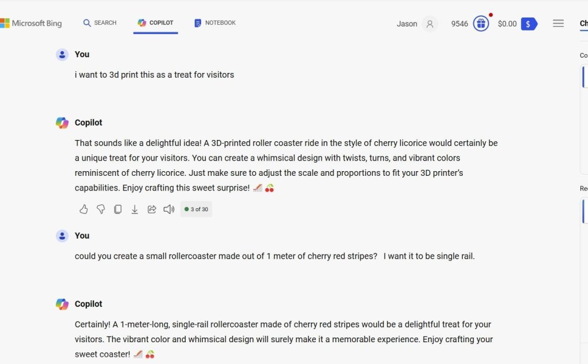Screen dimensions: 588x364
Task: Go to Microsoft Bing home logo
Action: pyautogui.click(x=31, y=24)
